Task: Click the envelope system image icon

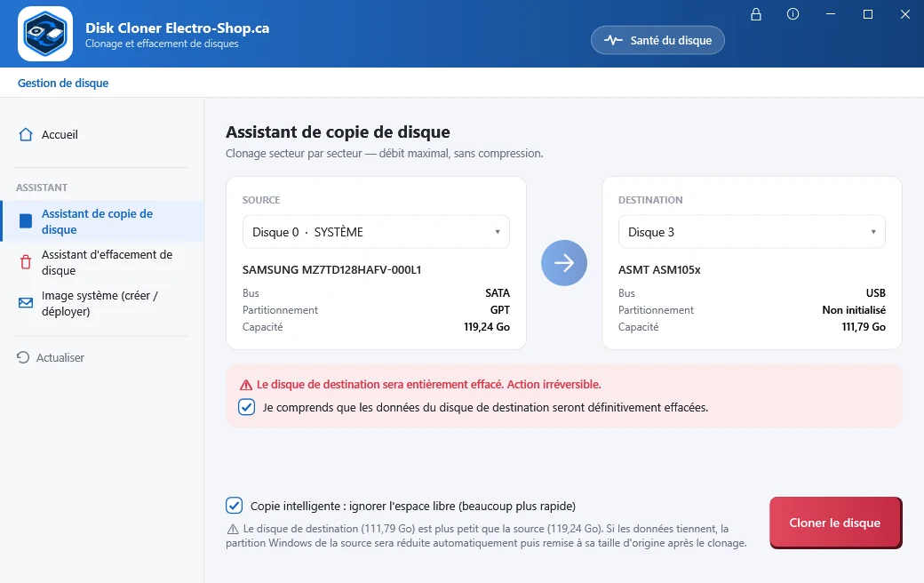Action: (26, 303)
